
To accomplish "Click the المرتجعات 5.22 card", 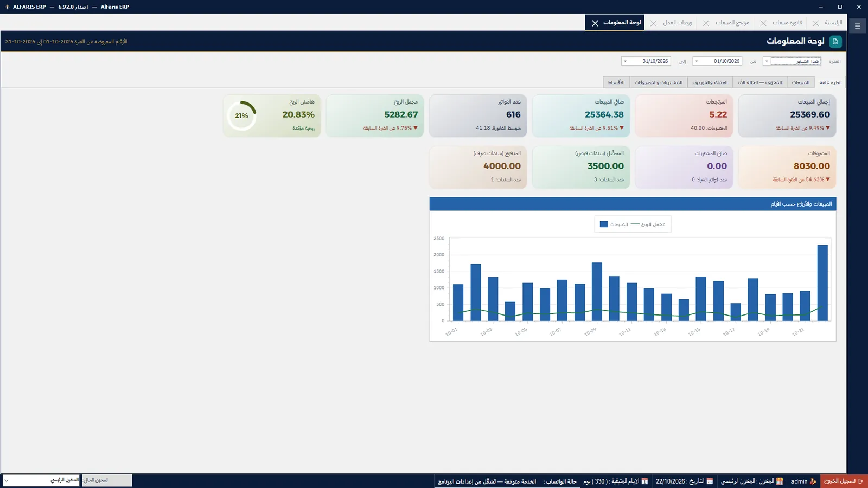I will coord(684,115).
